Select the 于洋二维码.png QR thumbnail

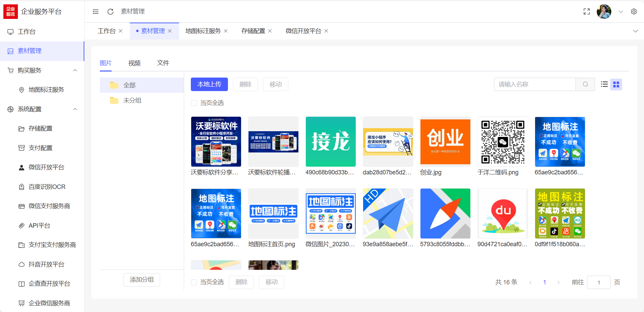(503, 142)
